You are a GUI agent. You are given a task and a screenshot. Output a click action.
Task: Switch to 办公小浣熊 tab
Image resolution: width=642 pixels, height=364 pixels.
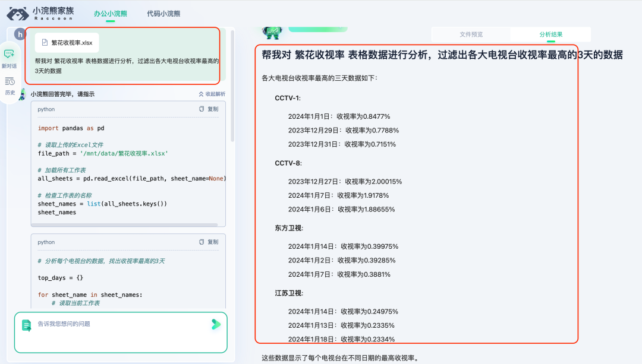point(110,14)
